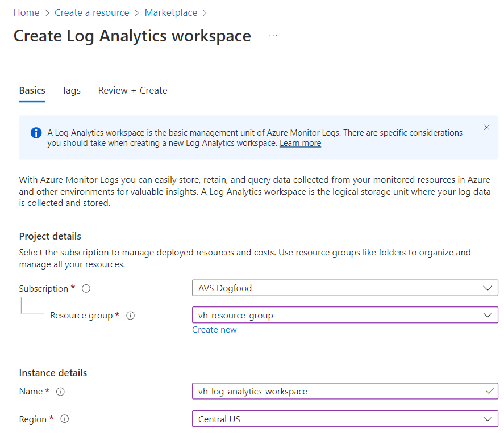This screenshot has width=504, height=441.
Task: Go back to Marketplace via the breadcrumb
Action: [170, 12]
